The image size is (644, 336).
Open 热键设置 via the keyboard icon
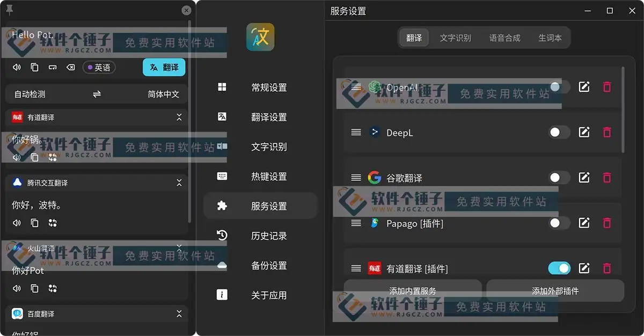point(222,176)
